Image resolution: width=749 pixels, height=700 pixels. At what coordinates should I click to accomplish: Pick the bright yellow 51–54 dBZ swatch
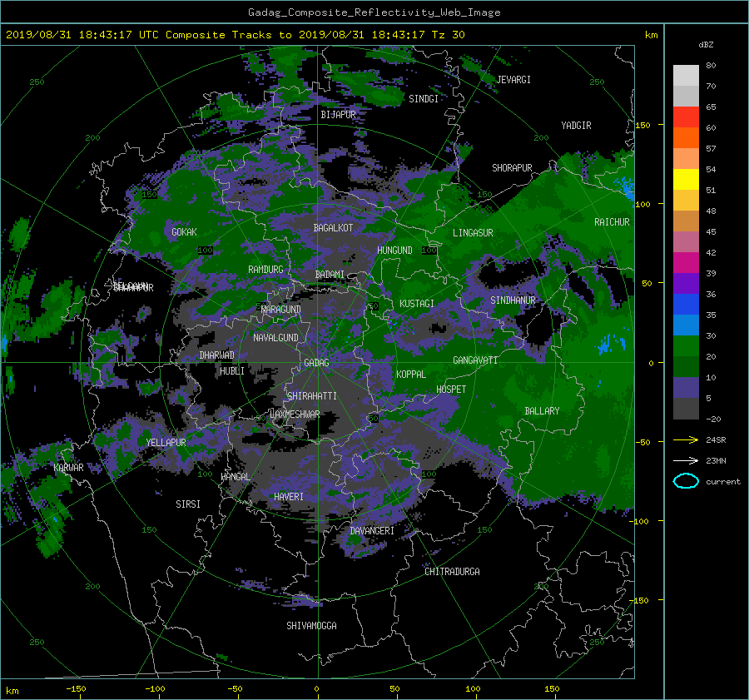click(x=686, y=180)
